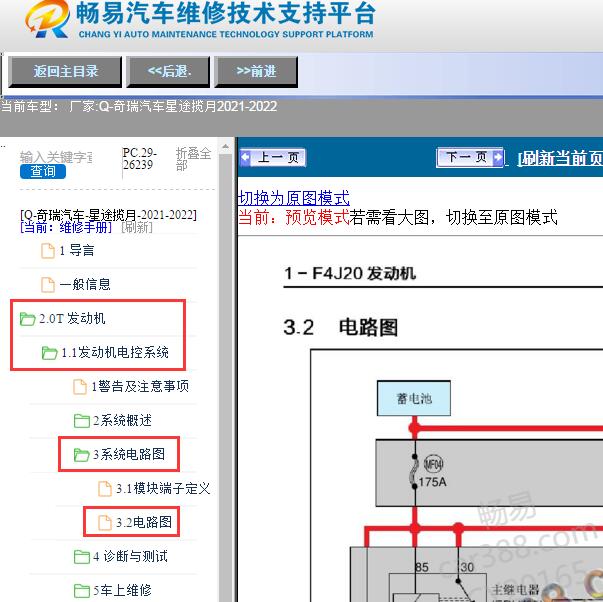Select 1.1发动机电控系统 label
The width and height of the screenshot is (603, 602).
point(115,352)
